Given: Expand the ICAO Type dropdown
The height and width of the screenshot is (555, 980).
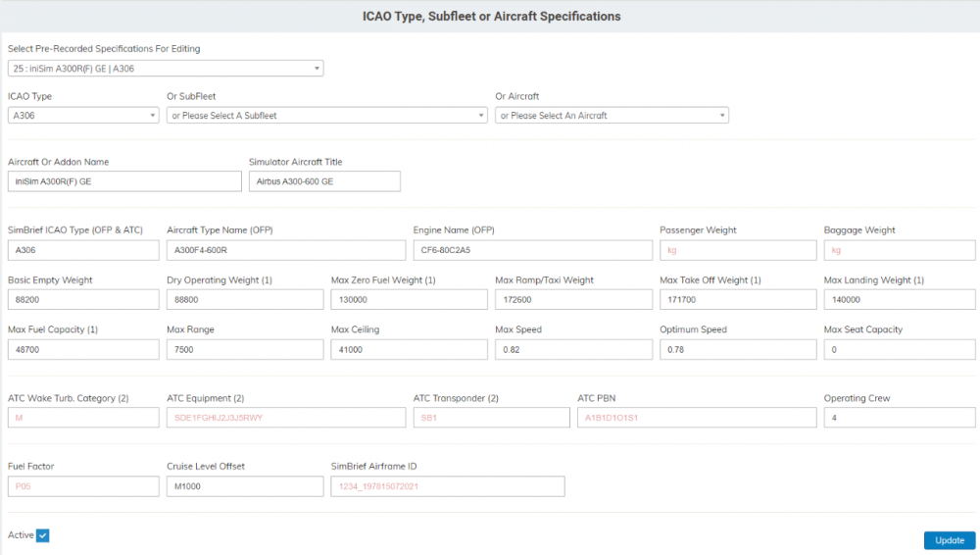Looking at the screenshot, I should (83, 116).
